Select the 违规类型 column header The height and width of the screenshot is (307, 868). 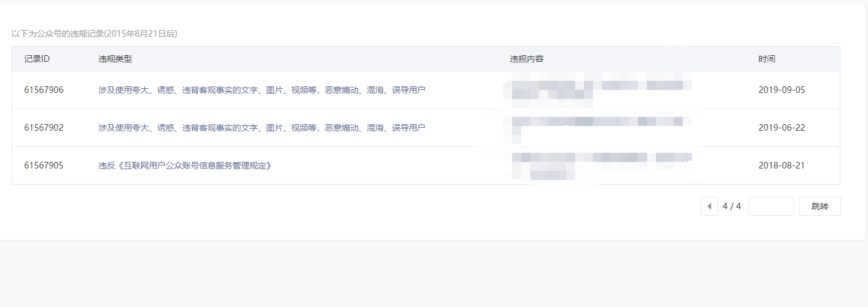[x=115, y=59]
